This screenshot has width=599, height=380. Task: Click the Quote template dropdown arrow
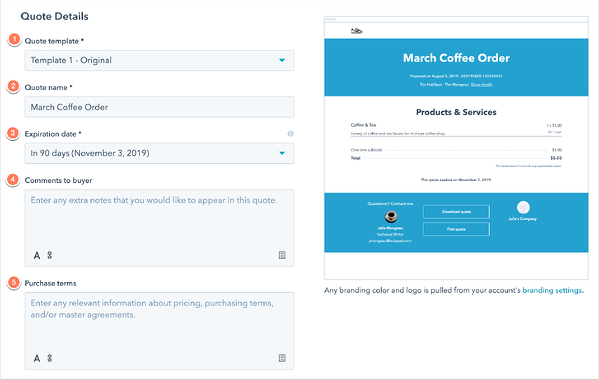[x=282, y=60]
